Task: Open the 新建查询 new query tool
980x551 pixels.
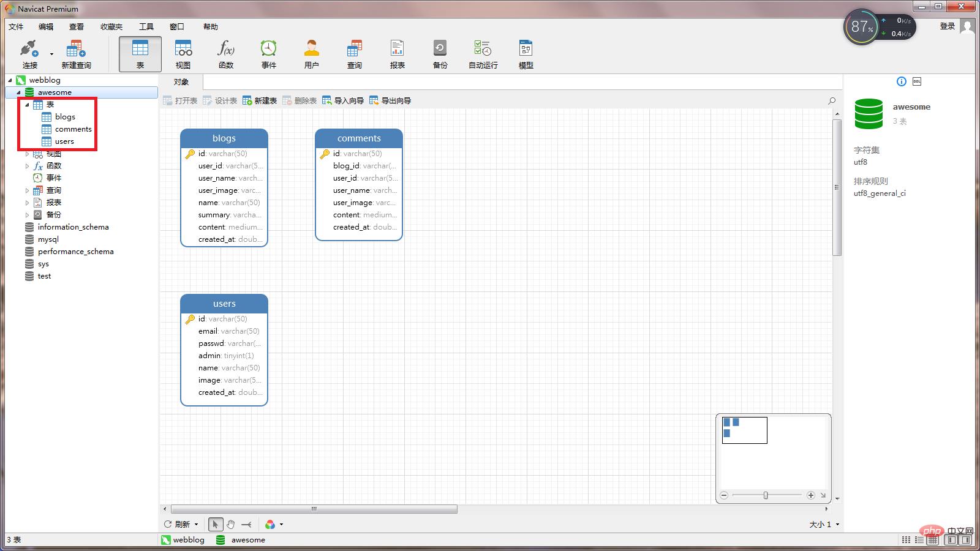Action: coord(76,54)
